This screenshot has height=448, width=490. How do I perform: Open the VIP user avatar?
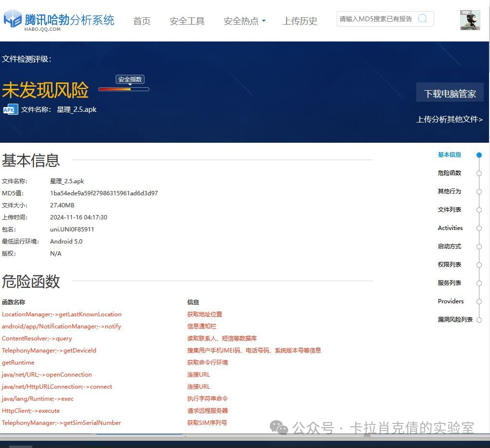click(470, 20)
